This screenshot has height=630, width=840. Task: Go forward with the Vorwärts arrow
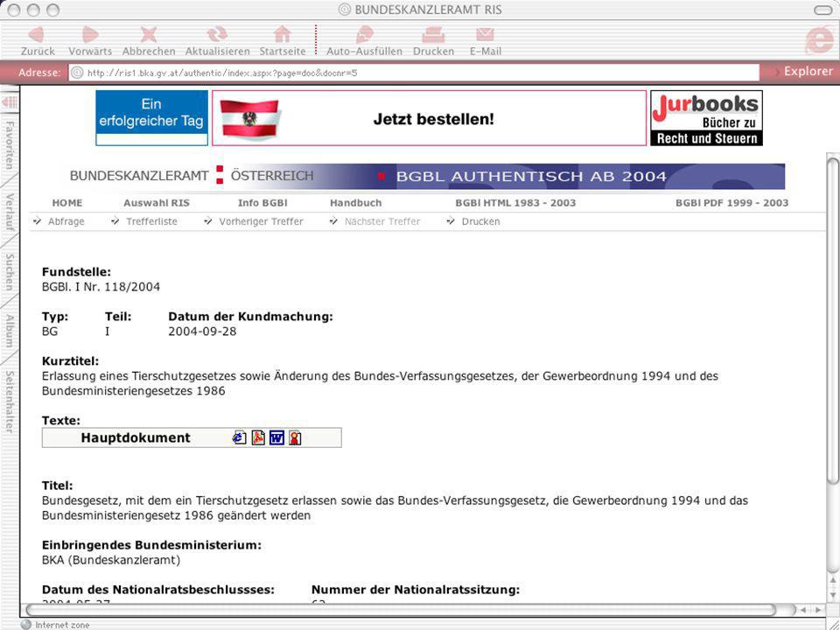click(x=90, y=35)
